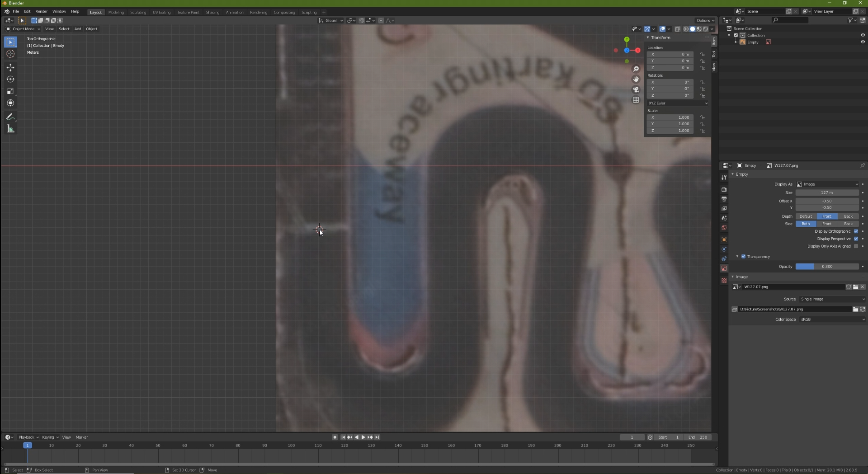Open the Color Space sRGB dropdown
The image size is (868, 474).
click(832, 319)
